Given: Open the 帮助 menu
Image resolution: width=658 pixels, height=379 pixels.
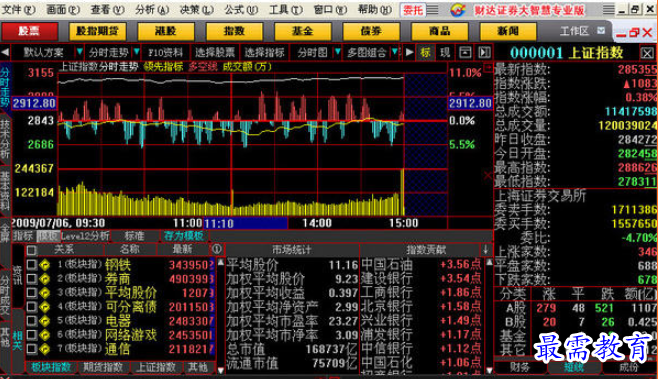Looking at the screenshot, I should point(375,9).
